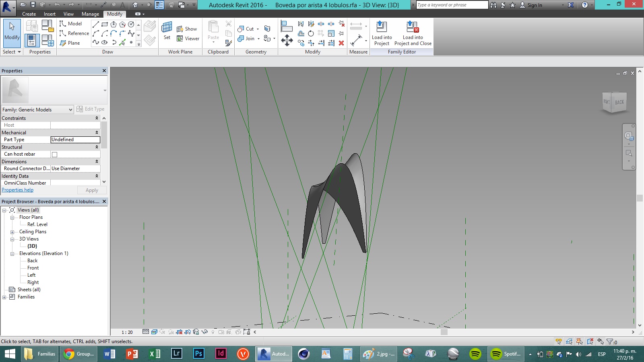The width and height of the screenshot is (644, 362).
Task: Expand the Families node in Project Browser
Action: pyautogui.click(x=4, y=297)
